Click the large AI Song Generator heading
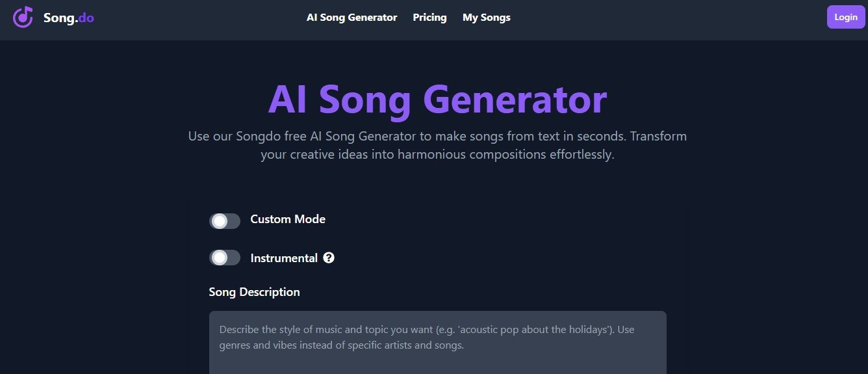This screenshot has height=374, width=868. 437,100
